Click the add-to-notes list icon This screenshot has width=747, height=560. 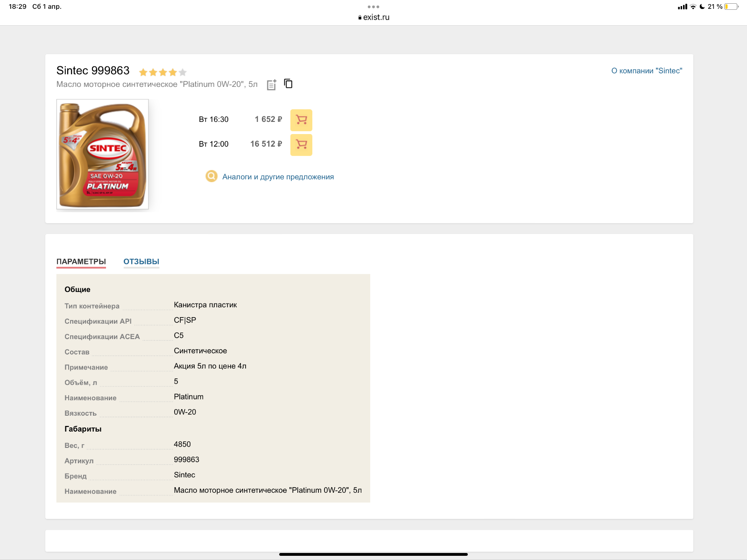[272, 85]
